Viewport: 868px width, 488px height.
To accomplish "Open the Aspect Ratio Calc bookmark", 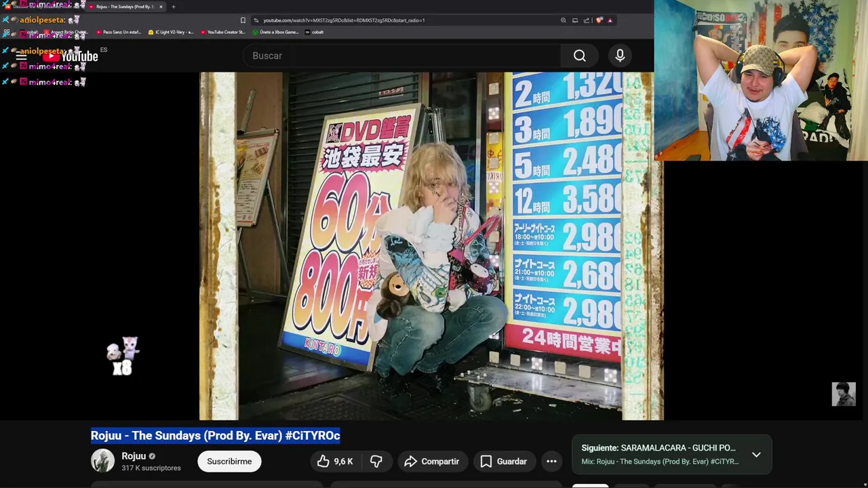I will (x=66, y=32).
